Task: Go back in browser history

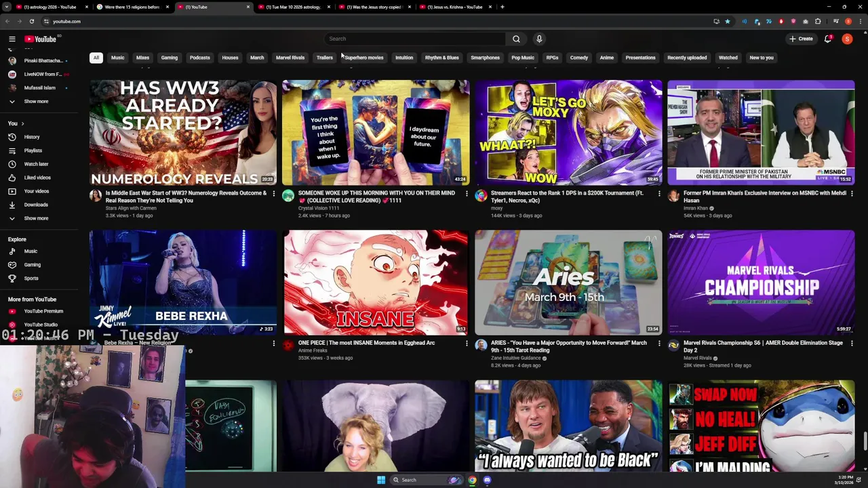Action: (7, 21)
